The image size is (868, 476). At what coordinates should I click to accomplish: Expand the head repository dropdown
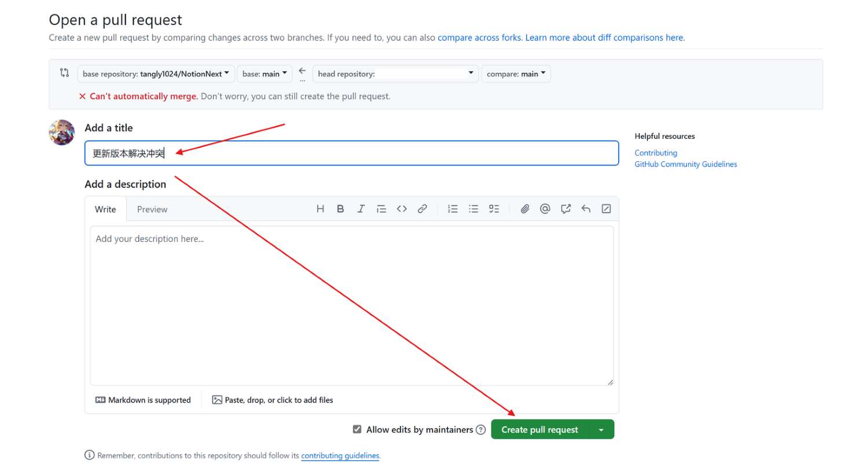tap(395, 73)
